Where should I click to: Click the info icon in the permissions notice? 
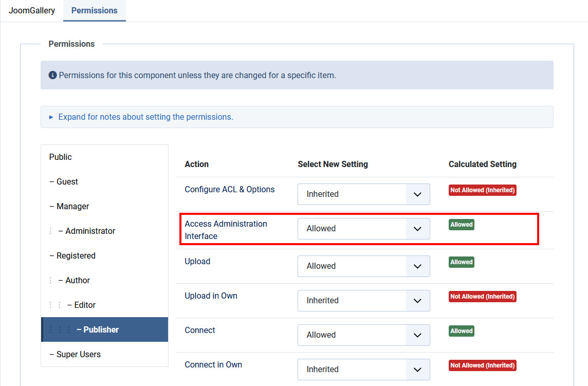(52, 75)
